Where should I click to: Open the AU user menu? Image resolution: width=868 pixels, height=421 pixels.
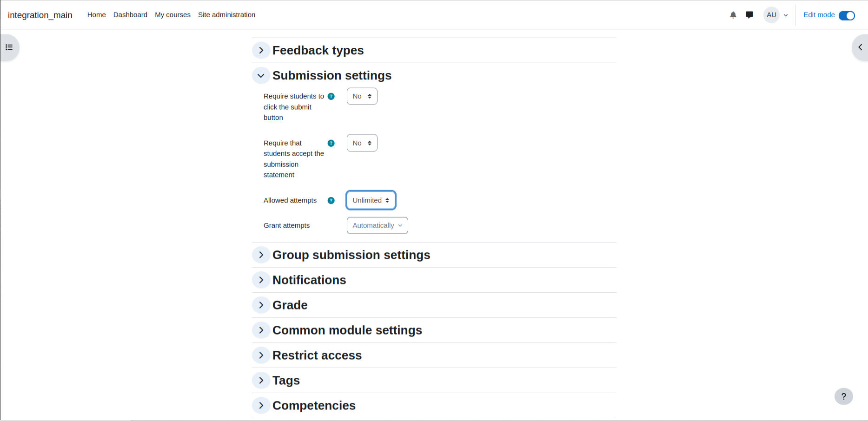(776, 15)
